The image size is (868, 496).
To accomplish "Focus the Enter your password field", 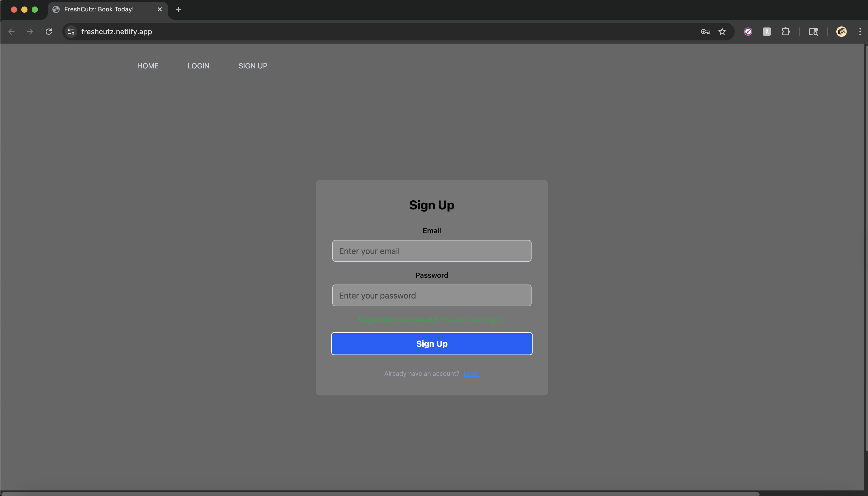I will point(432,295).
